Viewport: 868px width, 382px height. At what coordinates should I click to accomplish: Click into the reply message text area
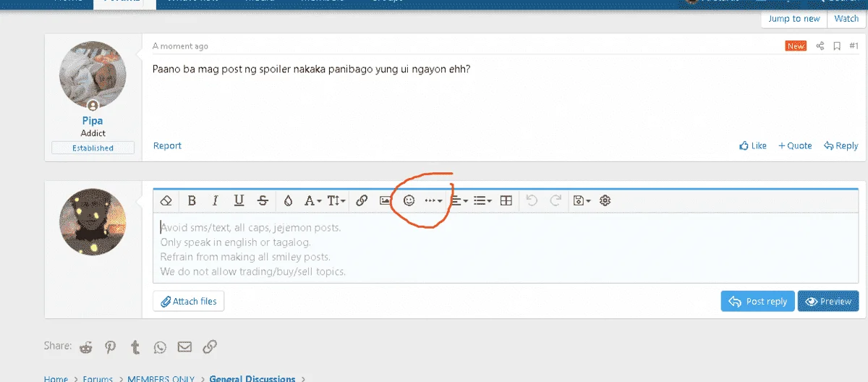(506, 249)
